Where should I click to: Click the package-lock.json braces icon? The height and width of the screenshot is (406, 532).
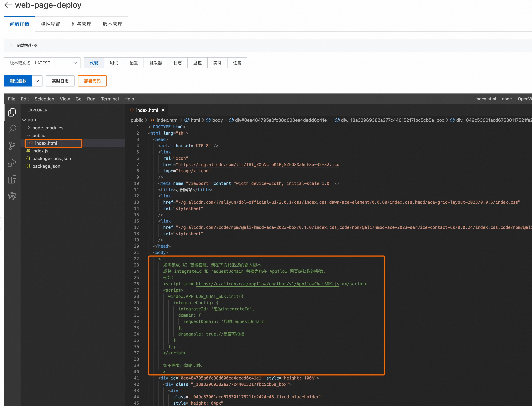pyautogui.click(x=28, y=158)
